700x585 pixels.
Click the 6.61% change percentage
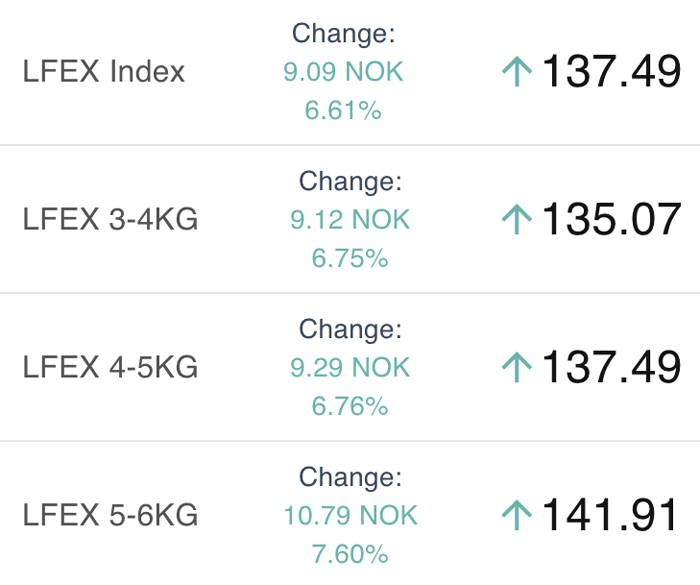coord(343,110)
